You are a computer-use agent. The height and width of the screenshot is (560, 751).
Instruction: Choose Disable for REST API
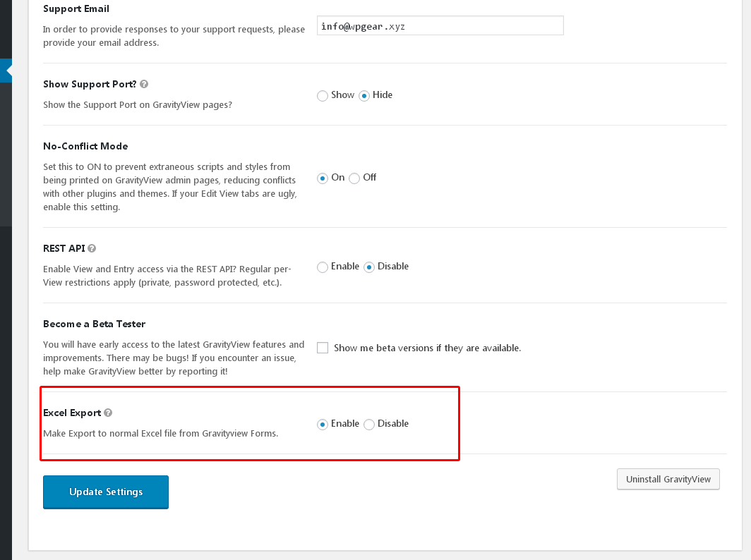[368, 267]
